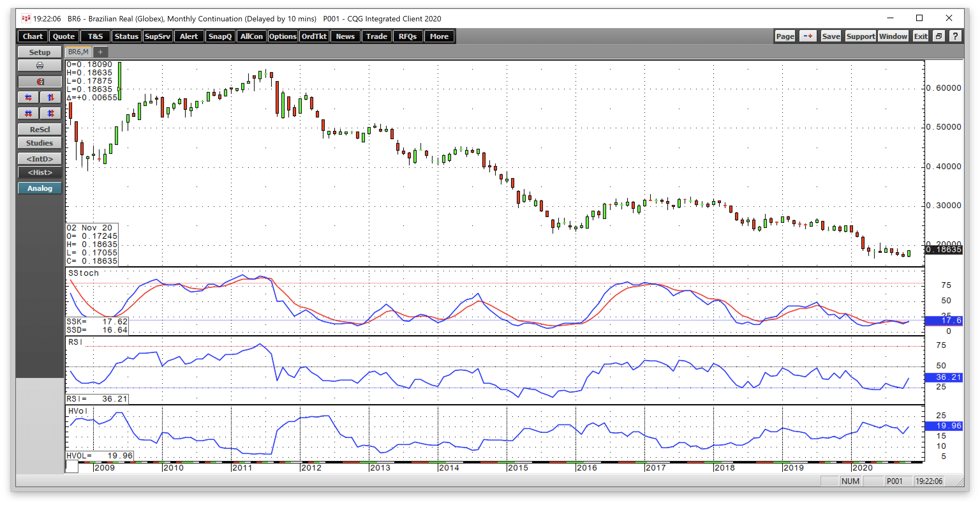Click the SSK= 17.62 value readout
The image size is (980, 505).
pyautogui.click(x=97, y=321)
